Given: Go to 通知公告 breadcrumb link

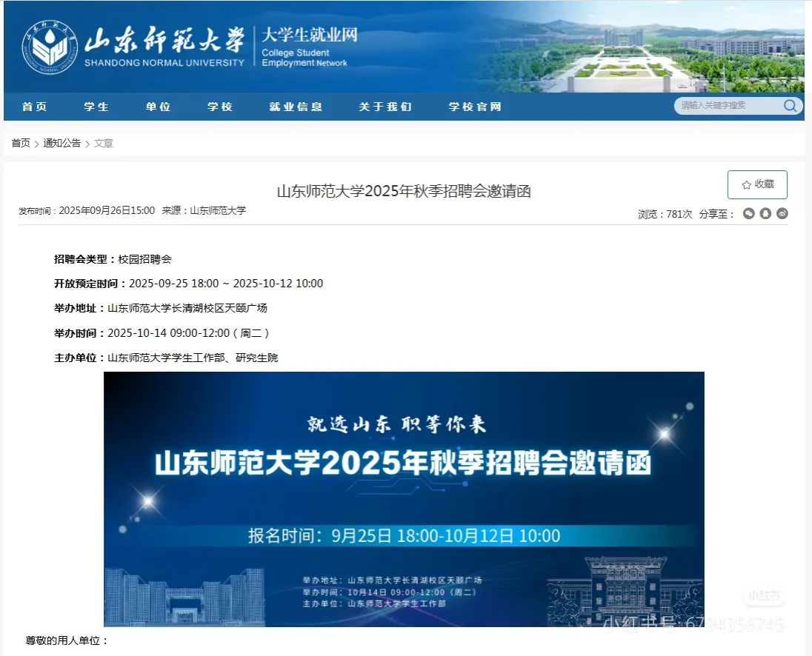Looking at the screenshot, I should tap(61, 143).
